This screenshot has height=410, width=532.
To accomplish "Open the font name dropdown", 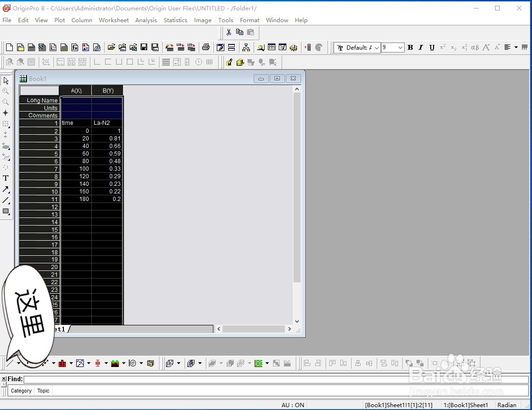I will coord(377,48).
